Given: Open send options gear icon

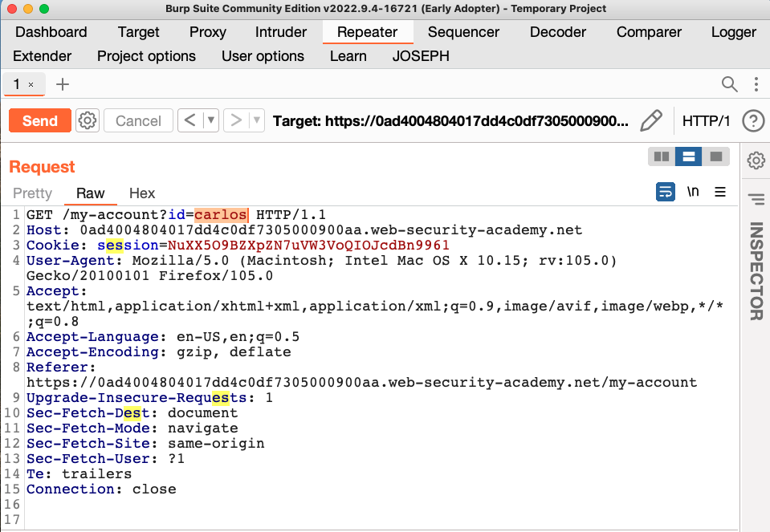Looking at the screenshot, I should click(x=88, y=120).
